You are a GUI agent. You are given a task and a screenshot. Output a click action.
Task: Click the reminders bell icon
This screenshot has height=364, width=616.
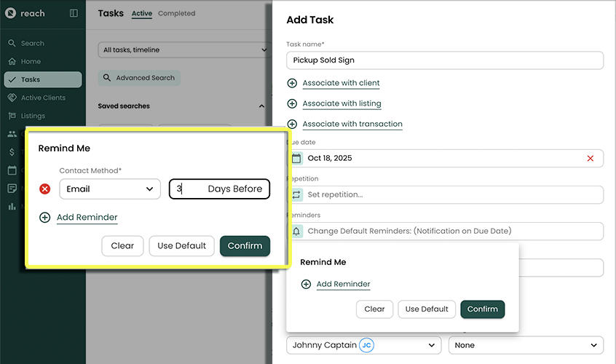(296, 231)
